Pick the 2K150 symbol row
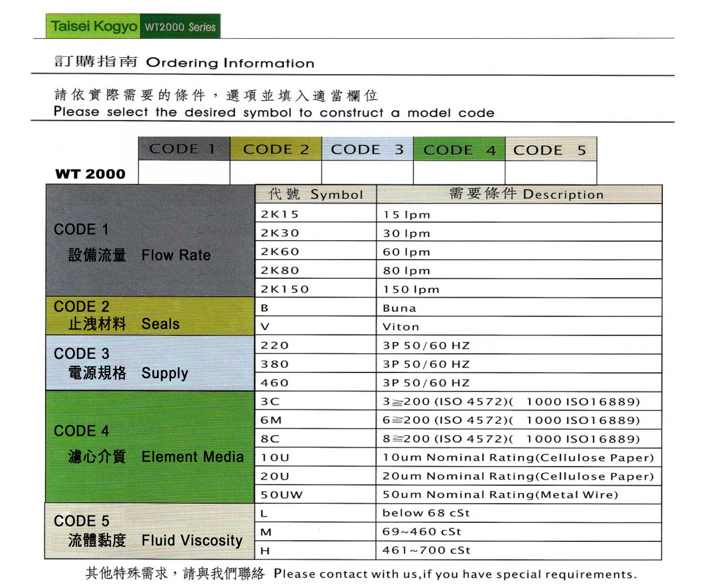Screen dimensions: 706x588 pos(285,289)
